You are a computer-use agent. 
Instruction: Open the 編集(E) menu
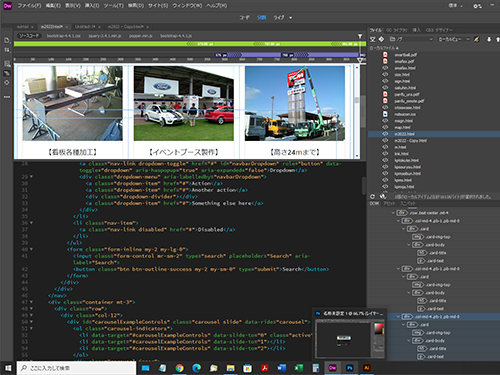(53, 6)
